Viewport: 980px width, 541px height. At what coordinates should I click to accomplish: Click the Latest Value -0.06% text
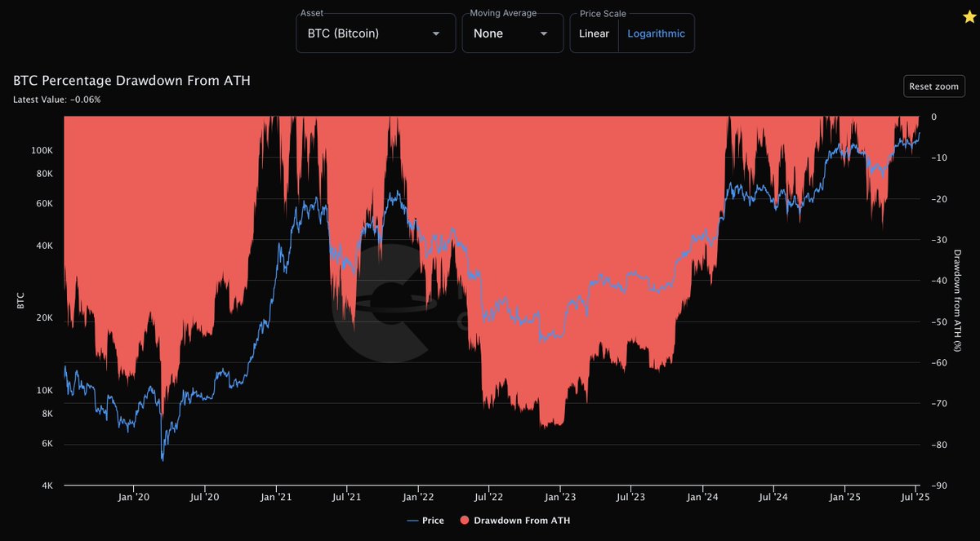[x=56, y=100]
